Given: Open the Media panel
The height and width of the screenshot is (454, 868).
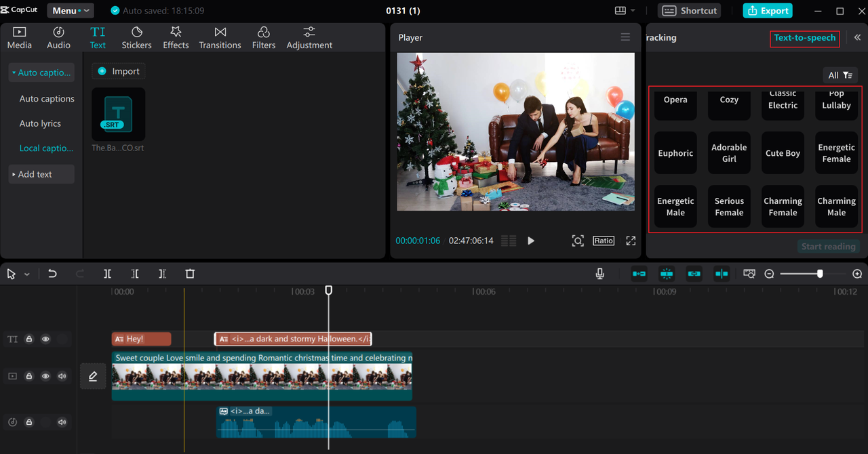Looking at the screenshot, I should click(19, 38).
